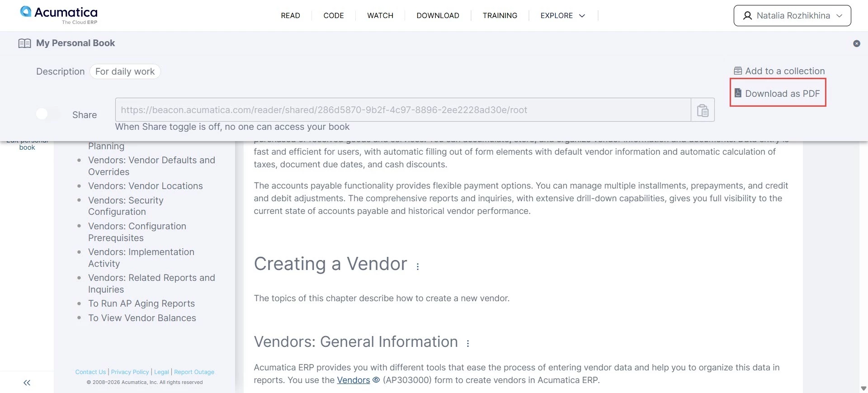Open options menu for Vendors: General Information heading
The height and width of the screenshot is (393, 868).
tap(468, 343)
